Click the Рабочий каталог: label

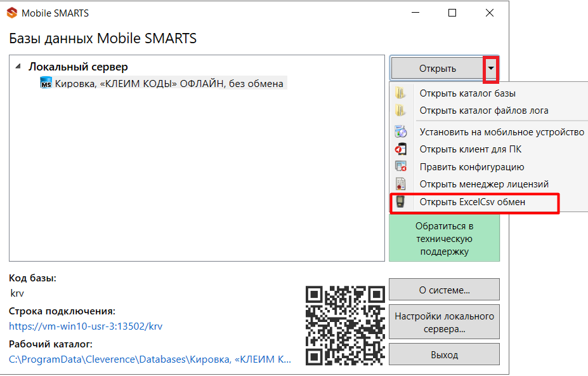click(50, 344)
